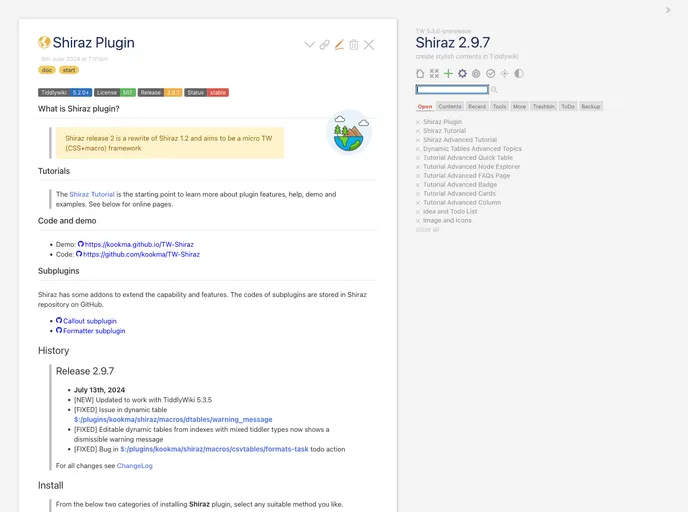Viewport: 688px width, 512px height.
Task: Close Tutorial Advanced Node Explorer entry
Action: pos(418,167)
